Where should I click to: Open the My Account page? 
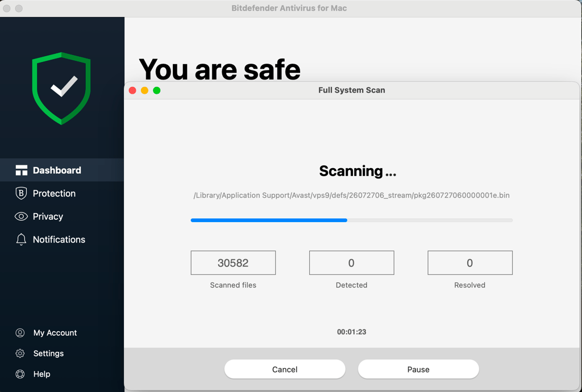pos(55,333)
